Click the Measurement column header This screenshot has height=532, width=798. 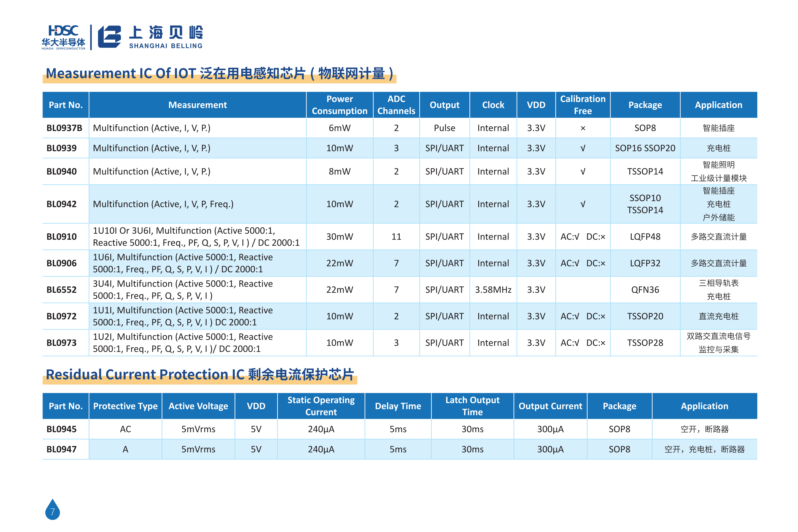click(197, 105)
